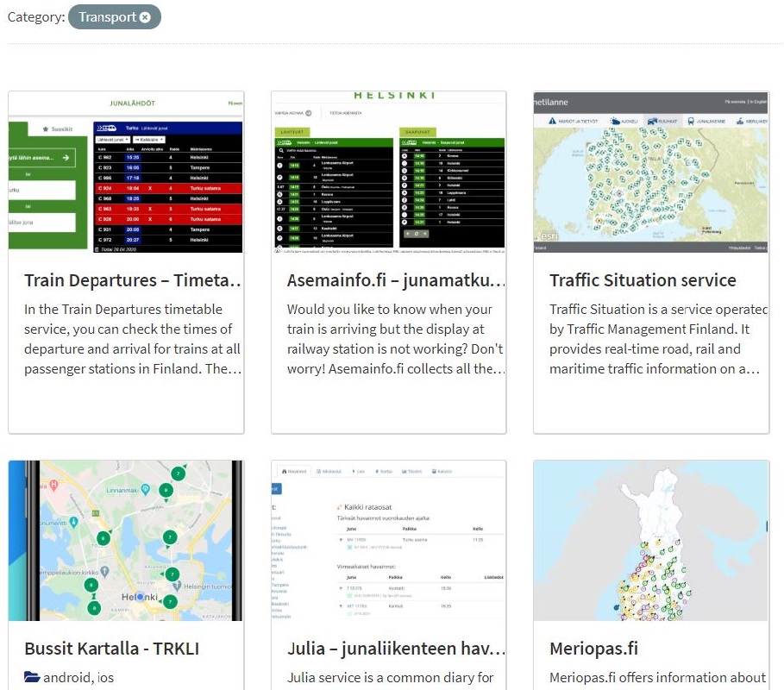The height and width of the screenshot is (690, 784).
Task: Click the search magnifier in the Asemainfo departures board
Action: coord(280,151)
